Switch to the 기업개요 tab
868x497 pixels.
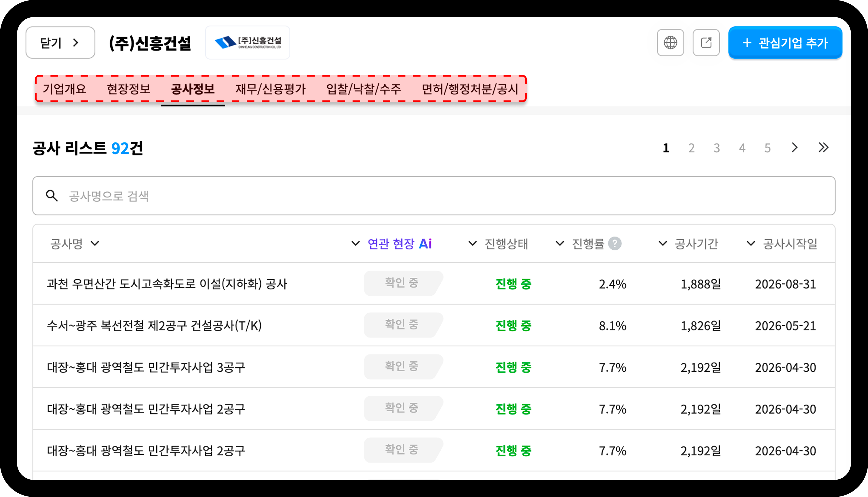click(64, 89)
